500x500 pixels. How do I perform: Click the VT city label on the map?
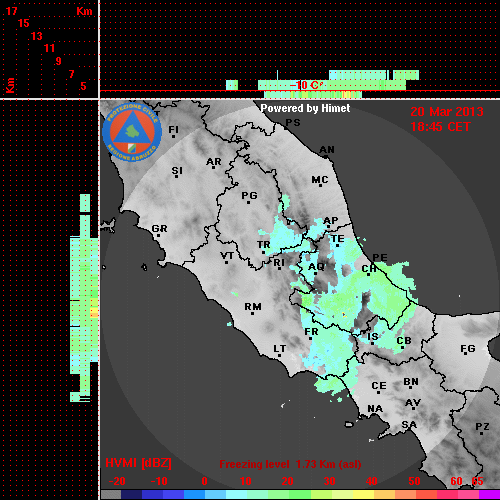pos(227,256)
